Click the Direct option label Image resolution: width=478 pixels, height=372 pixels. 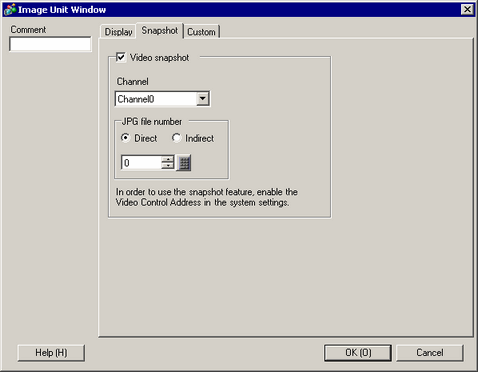coord(146,138)
